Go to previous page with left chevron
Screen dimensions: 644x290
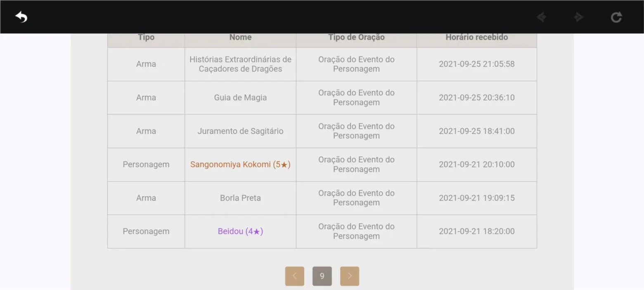(294, 276)
